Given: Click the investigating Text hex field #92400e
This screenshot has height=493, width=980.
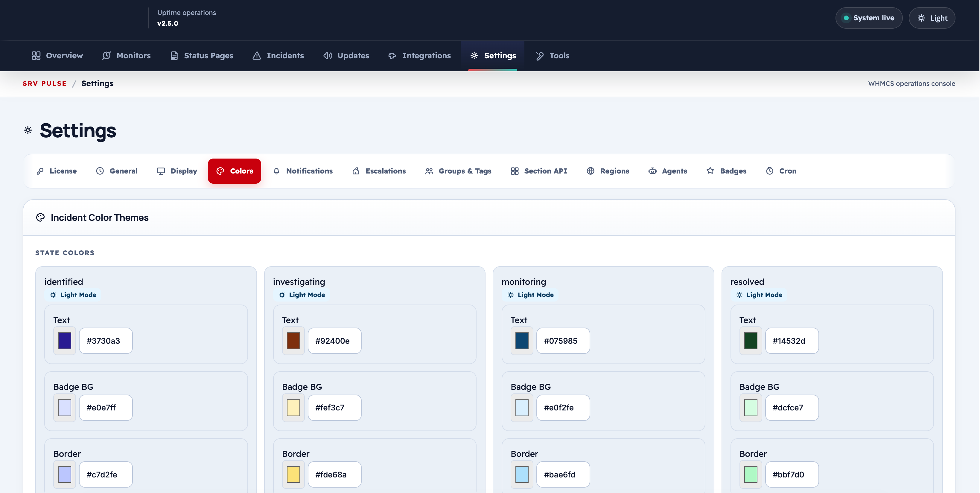Looking at the screenshot, I should coord(334,340).
